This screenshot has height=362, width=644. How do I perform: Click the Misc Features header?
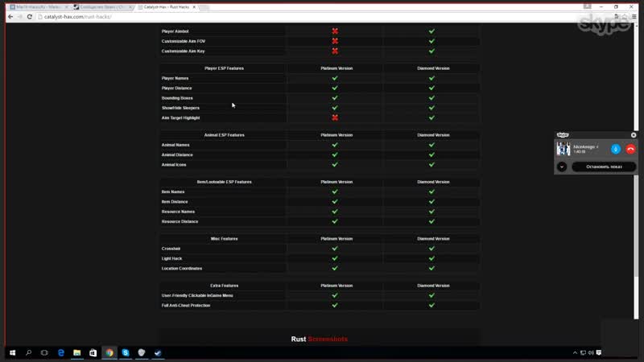point(225,238)
